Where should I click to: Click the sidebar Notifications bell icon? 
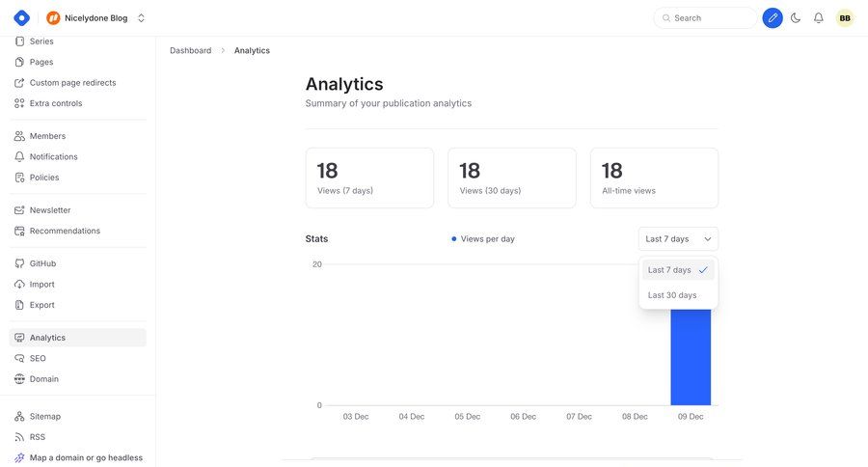tap(19, 156)
